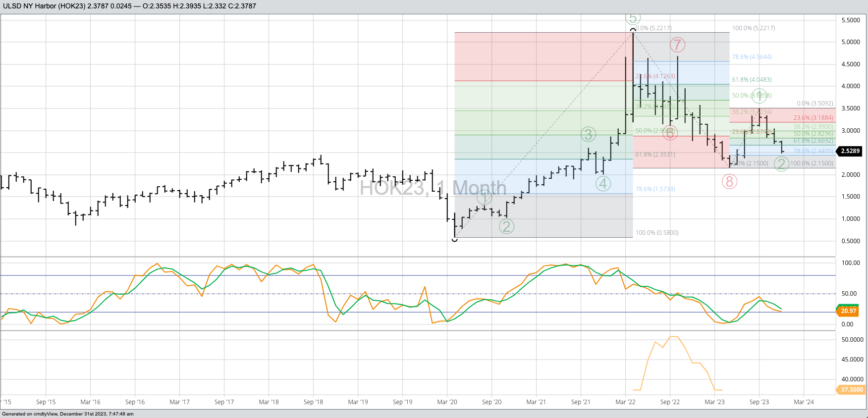Screen dimensions: 868x418
Task: Click the green circled 4 wave marker
Action: (602, 184)
